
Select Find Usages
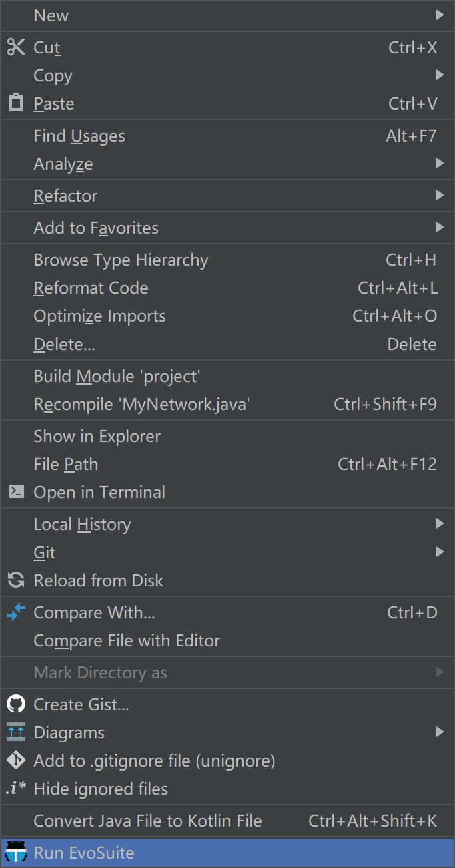[227, 136]
